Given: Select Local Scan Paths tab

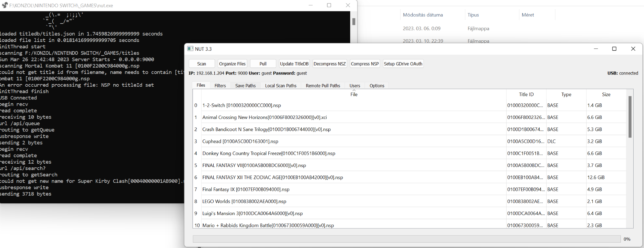Looking at the screenshot, I should click(280, 86).
